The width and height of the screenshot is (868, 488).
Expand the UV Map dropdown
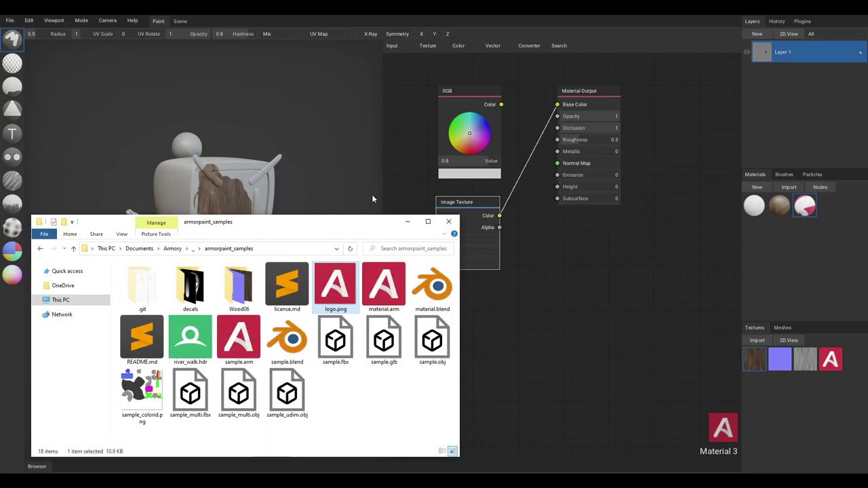click(x=329, y=34)
